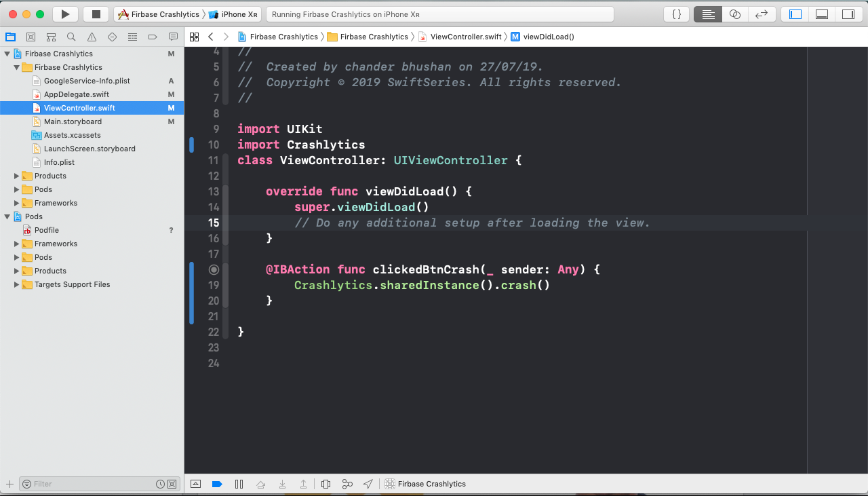Expand the Targets Support Files group
The image size is (868, 496).
point(17,284)
